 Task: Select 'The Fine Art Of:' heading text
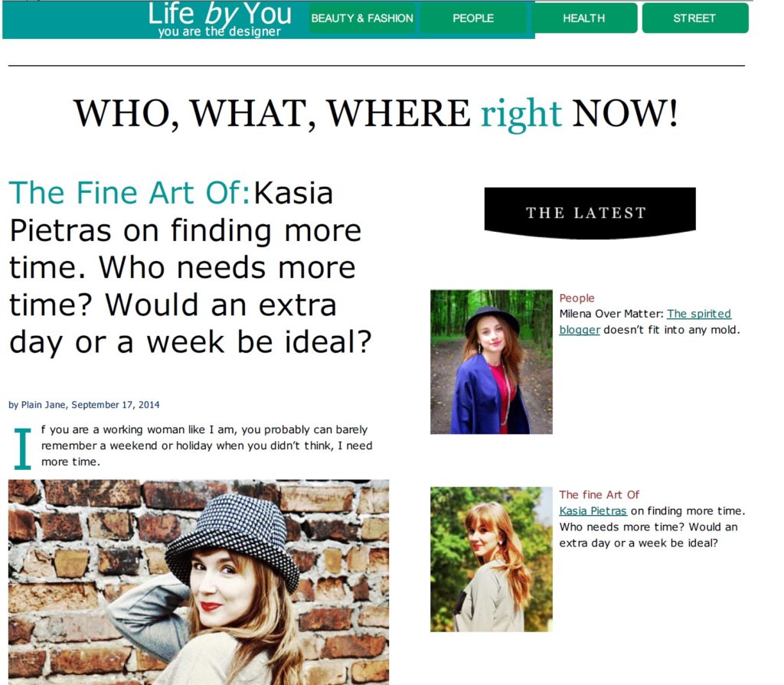click(129, 193)
